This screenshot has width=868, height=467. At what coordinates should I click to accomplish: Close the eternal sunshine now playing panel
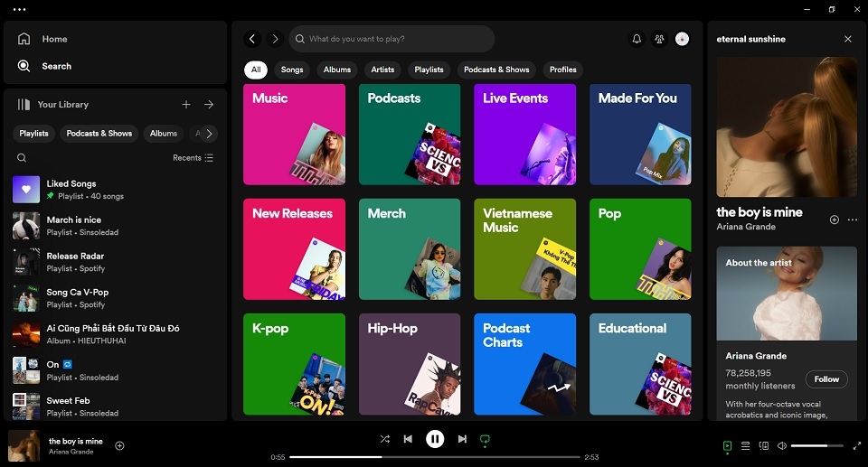(847, 39)
